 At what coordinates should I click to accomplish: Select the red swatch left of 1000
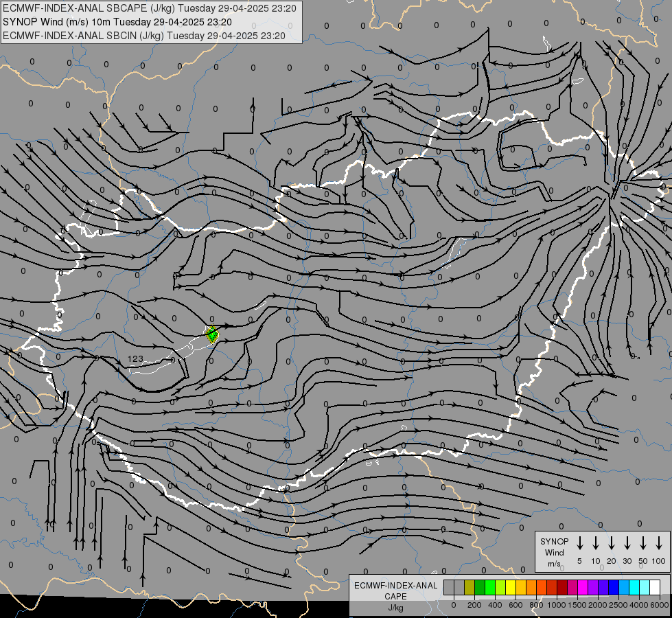pos(552,587)
